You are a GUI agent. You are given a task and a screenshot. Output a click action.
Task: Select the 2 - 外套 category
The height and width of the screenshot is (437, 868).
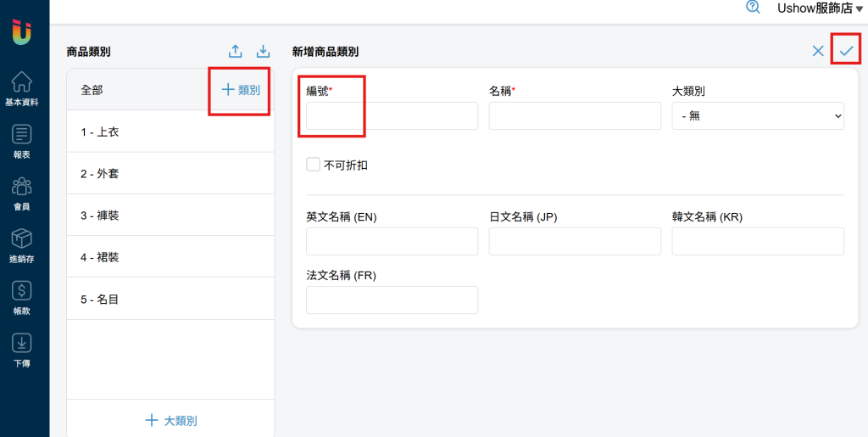coord(170,173)
